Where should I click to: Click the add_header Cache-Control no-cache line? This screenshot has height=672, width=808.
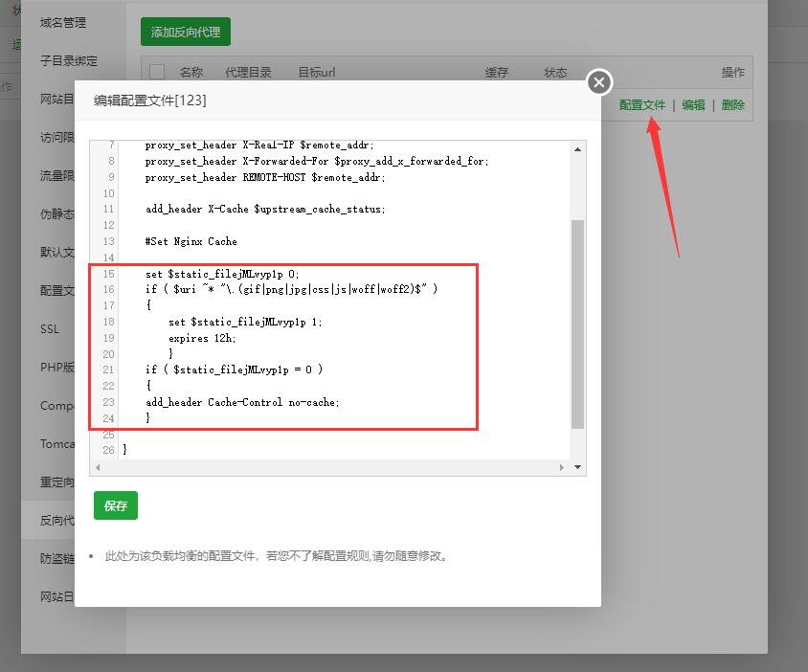(x=242, y=402)
